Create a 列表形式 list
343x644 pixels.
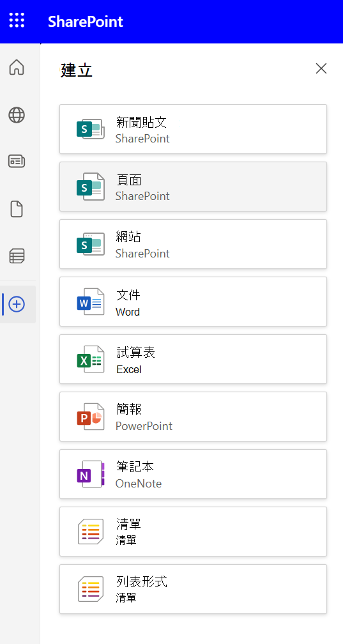pyautogui.click(x=193, y=589)
